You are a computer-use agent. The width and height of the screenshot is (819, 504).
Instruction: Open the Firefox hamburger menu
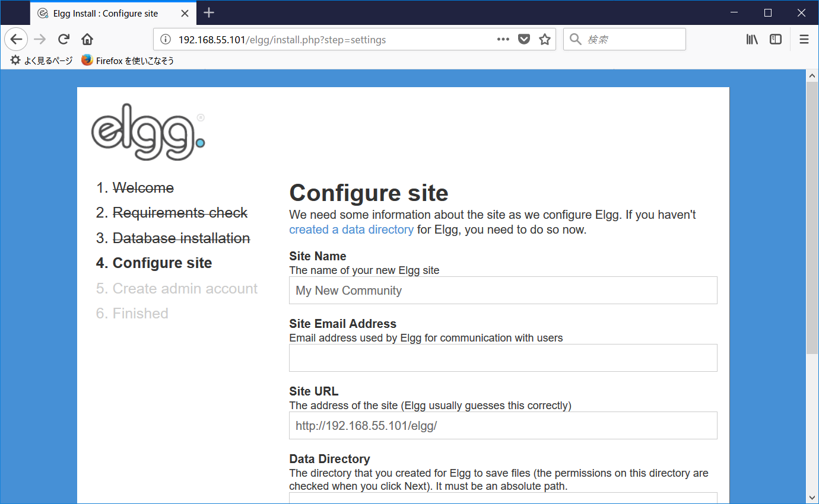pos(804,39)
